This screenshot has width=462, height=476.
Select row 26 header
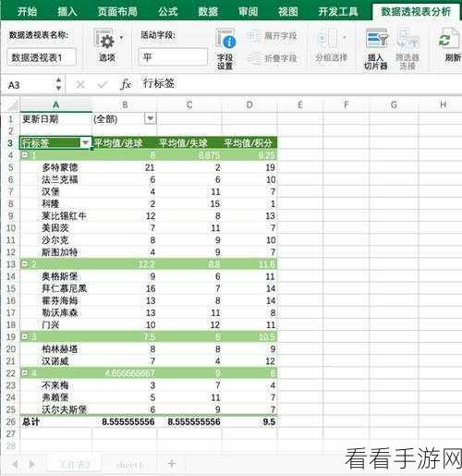point(10,421)
